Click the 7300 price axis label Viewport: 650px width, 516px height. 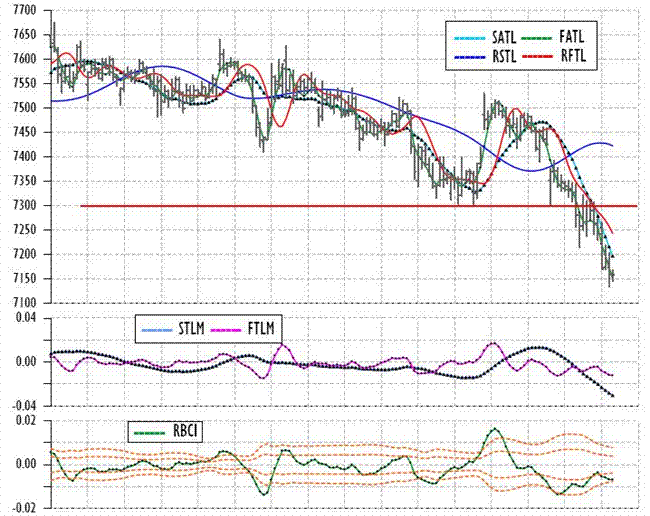click(24, 206)
